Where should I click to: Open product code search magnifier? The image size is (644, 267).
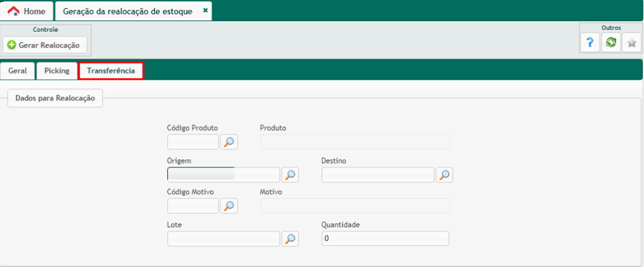[x=229, y=143]
